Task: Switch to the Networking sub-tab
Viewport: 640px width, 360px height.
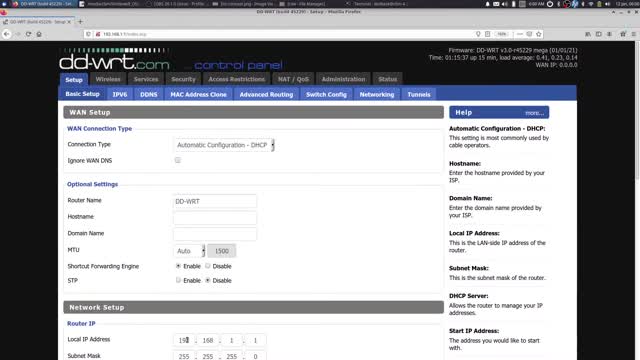Action: point(377,94)
